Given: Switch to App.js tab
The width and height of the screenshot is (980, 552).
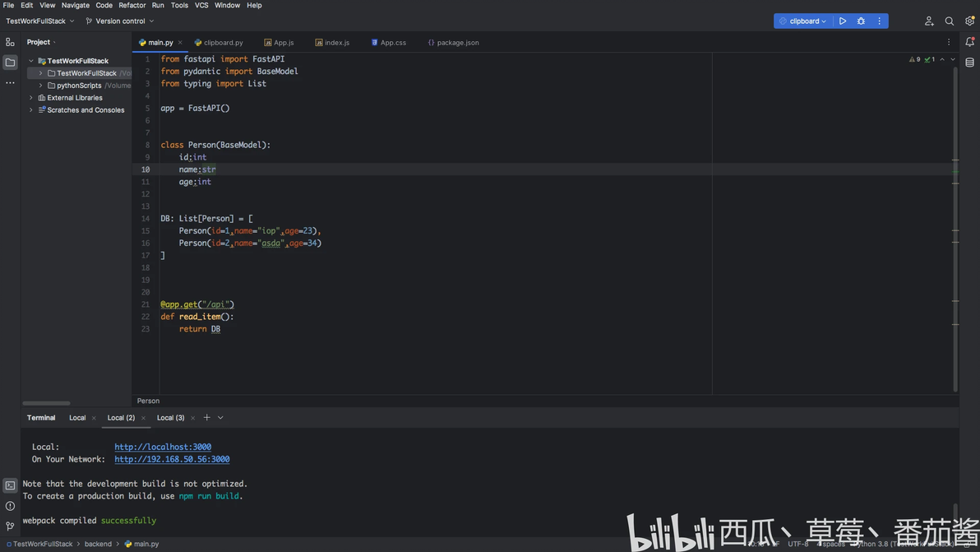Looking at the screenshot, I should pyautogui.click(x=279, y=43).
